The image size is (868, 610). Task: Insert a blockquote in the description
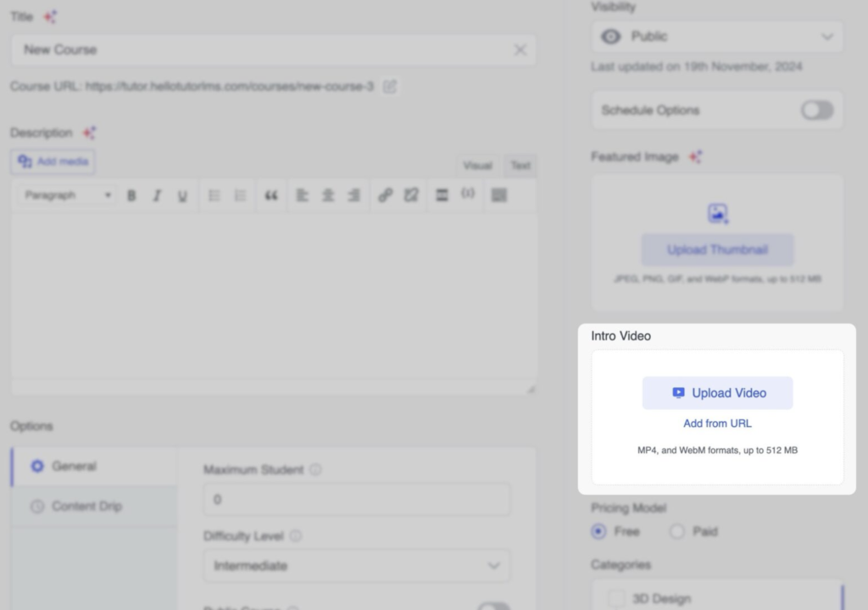point(271,196)
